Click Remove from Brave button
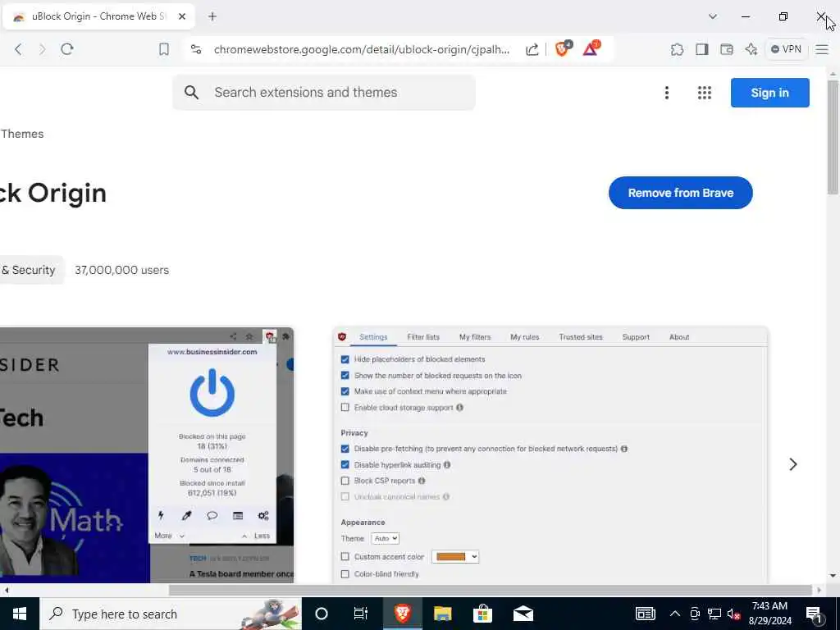This screenshot has width=840, height=630. [680, 193]
